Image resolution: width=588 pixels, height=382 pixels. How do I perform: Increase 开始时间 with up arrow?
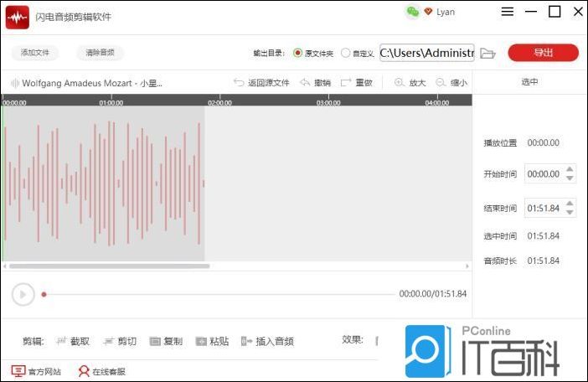pyautogui.click(x=570, y=168)
